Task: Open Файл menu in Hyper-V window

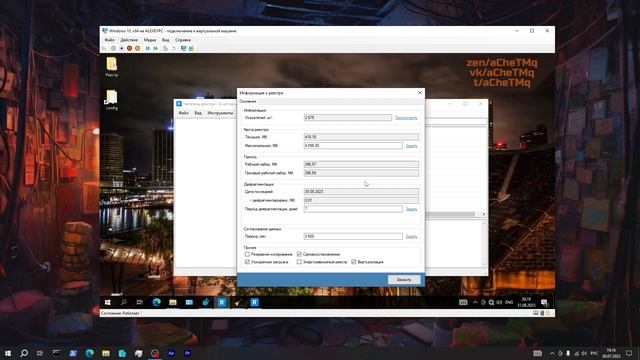Action: 109,40
